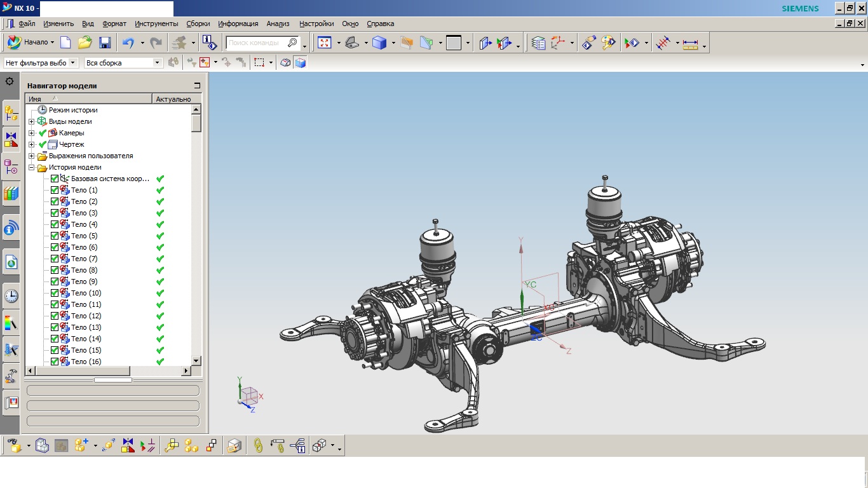Image resolution: width=868 pixels, height=488 pixels.
Task: Uncheck the Тело (9) checkbox
Action: point(55,281)
